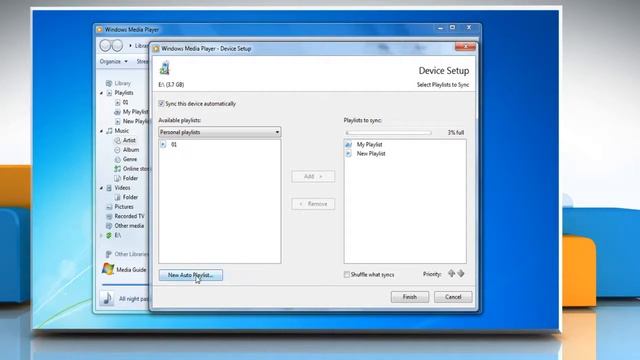
Task: Select Folder under Music
Action: (130, 178)
